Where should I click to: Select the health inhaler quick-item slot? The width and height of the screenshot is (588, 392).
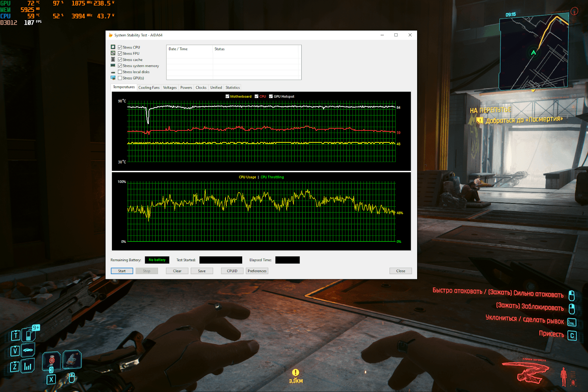[x=52, y=360]
